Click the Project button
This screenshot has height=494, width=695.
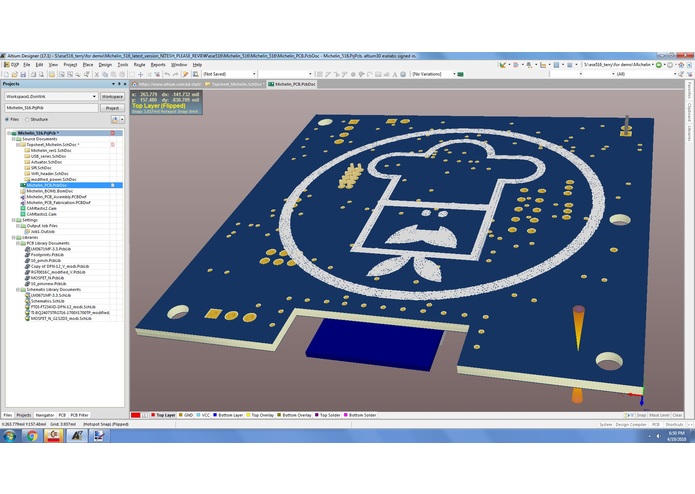pyautogui.click(x=112, y=108)
